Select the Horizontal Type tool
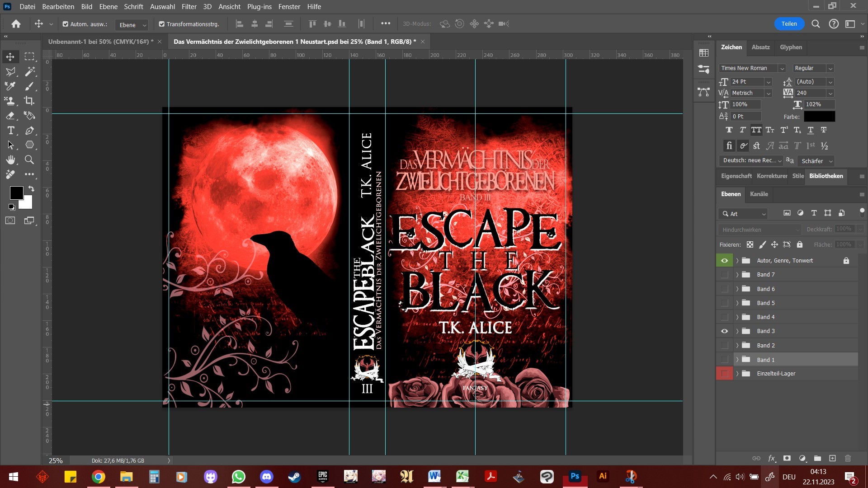Image resolution: width=868 pixels, height=488 pixels. 11,131
